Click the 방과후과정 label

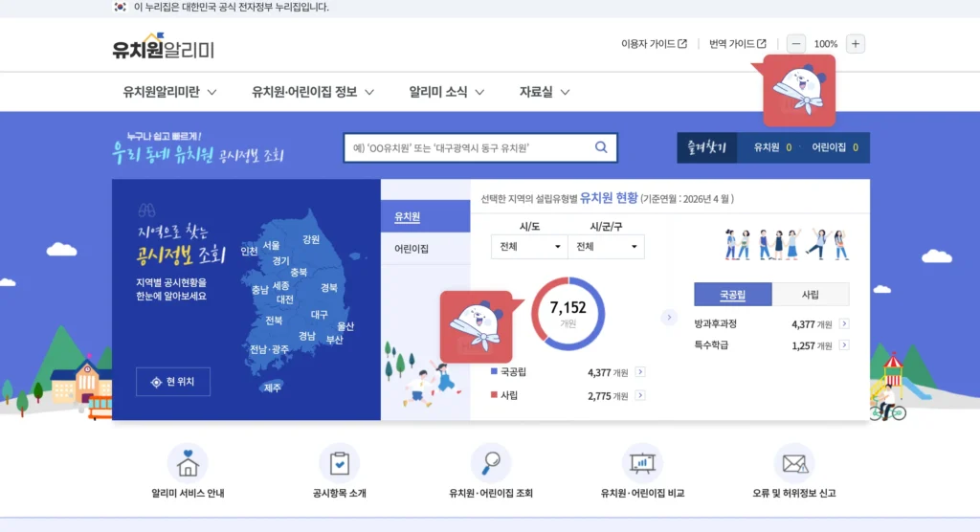tap(715, 323)
